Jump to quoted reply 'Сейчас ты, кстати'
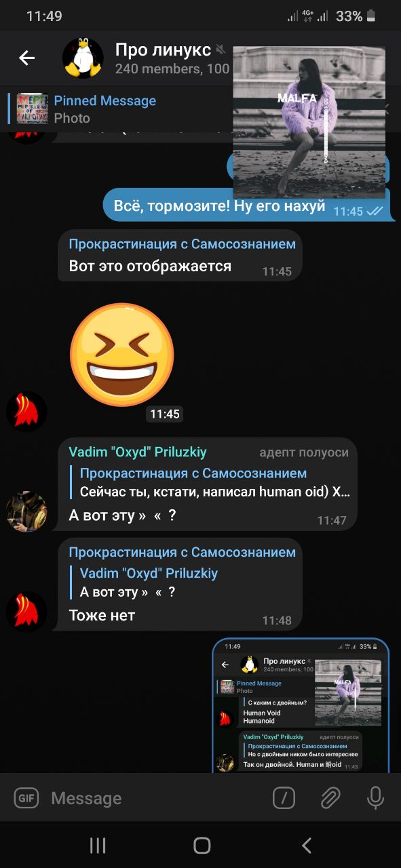 pos(210,483)
